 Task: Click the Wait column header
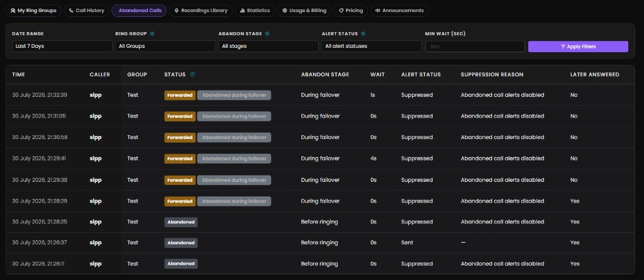click(377, 74)
